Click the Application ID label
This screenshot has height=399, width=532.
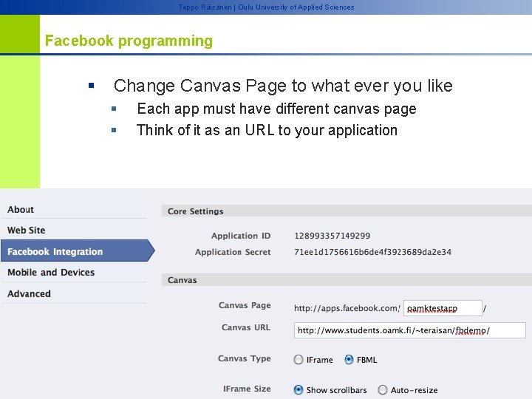(241, 236)
